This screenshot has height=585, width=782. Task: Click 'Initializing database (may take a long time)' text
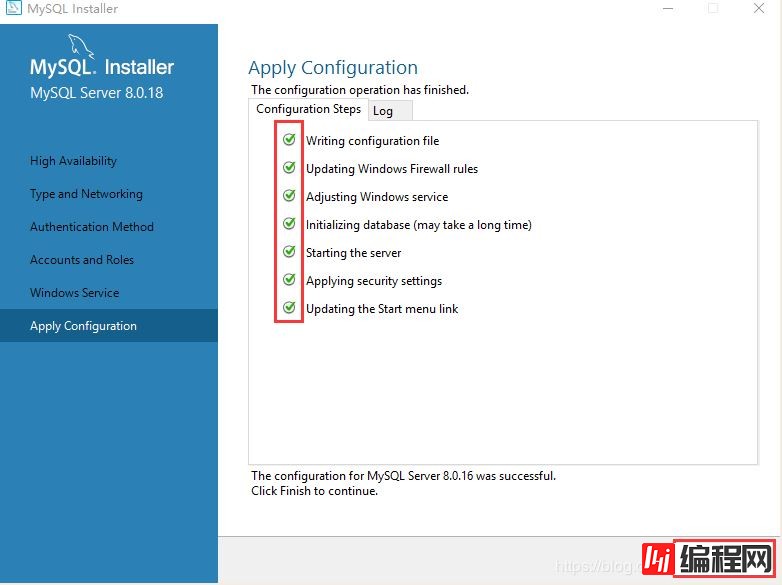pyautogui.click(x=419, y=225)
